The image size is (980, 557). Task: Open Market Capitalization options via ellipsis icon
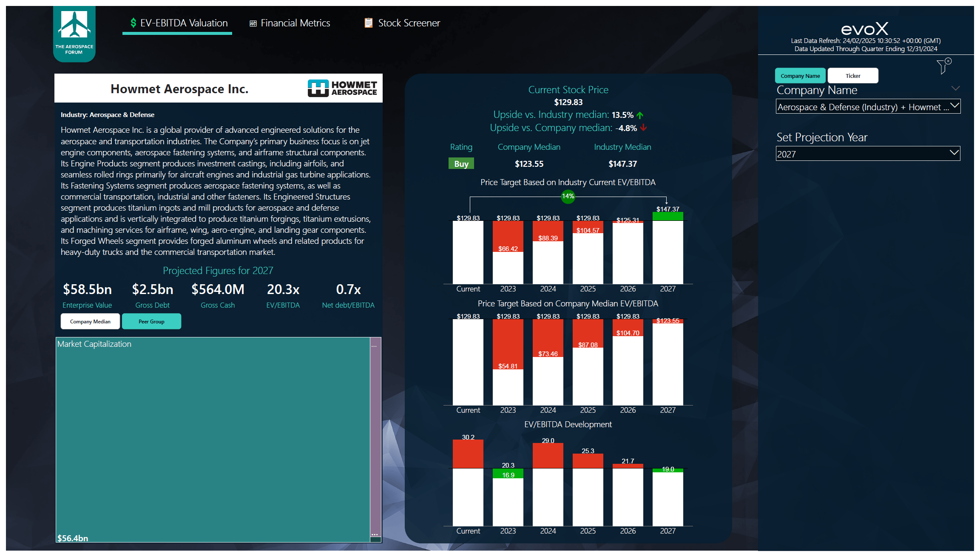[x=374, y=346]
